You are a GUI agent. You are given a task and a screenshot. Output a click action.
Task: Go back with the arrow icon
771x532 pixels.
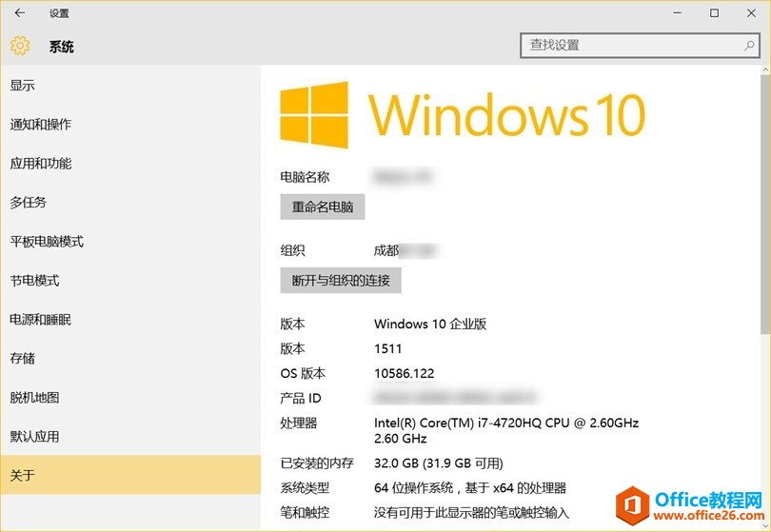click(20, 13)
